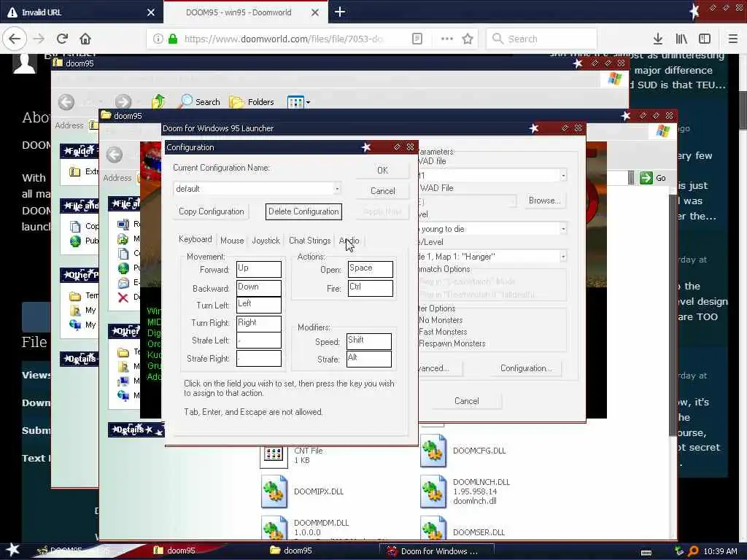Reload the Doomworld page
Screen dimensions: 747x560
pos(62,39)
